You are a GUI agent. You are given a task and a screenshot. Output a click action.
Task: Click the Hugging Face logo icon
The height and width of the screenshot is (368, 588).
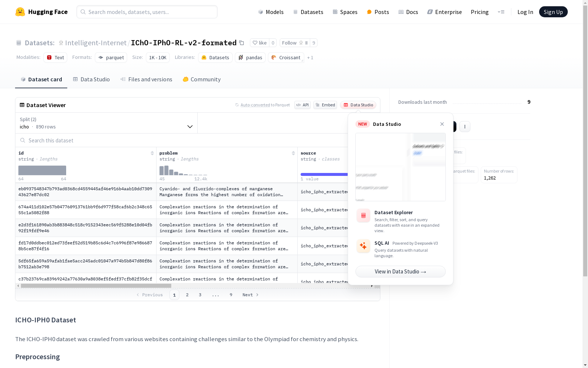pyautogui.click(x=20, y=12)
